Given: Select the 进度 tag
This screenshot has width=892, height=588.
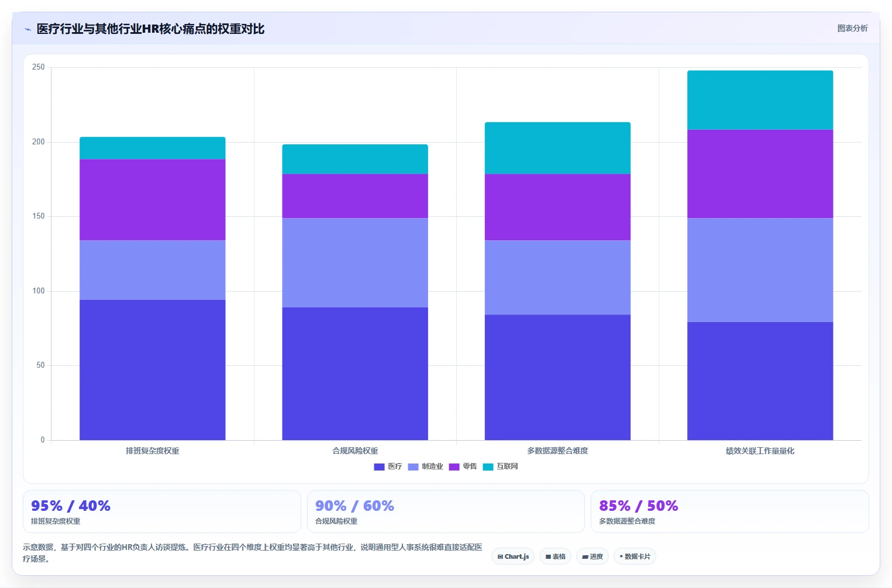Looking at the screenshot, I should [593, 556].
